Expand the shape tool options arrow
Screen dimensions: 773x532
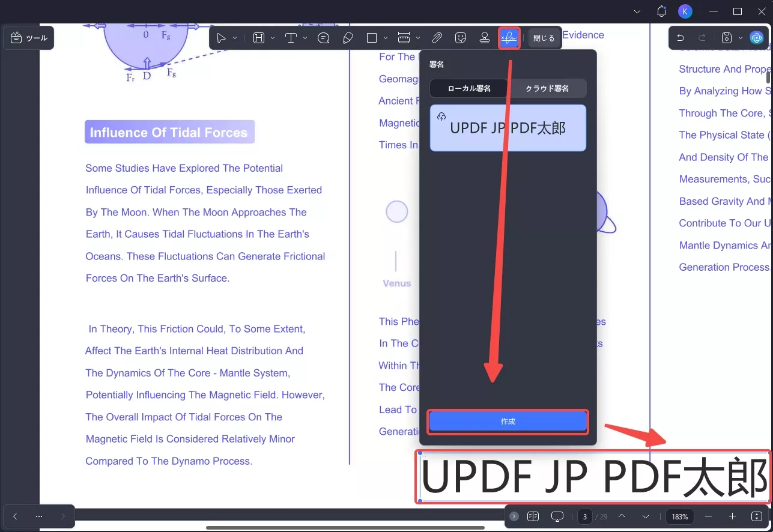pos(386,38)
